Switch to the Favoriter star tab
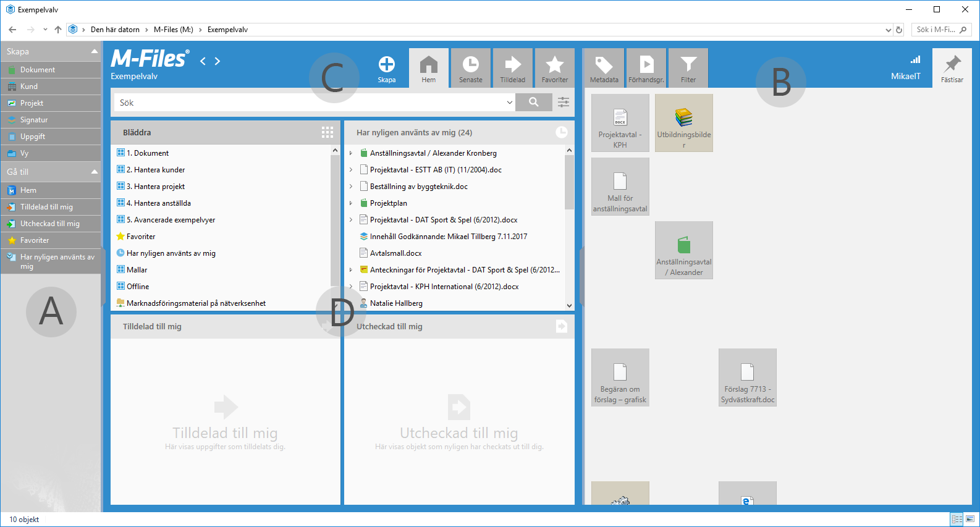 555,68
